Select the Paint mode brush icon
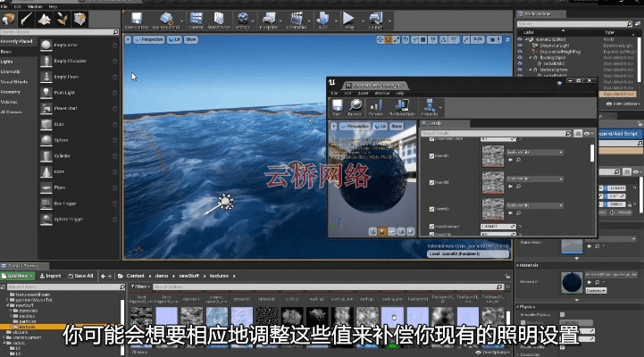The image size is (644, 357). pos(26,19)
